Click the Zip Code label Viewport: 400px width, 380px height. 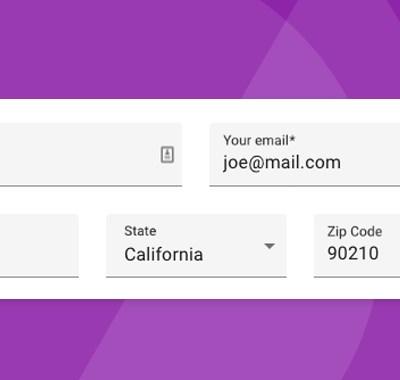click(354, 232)
